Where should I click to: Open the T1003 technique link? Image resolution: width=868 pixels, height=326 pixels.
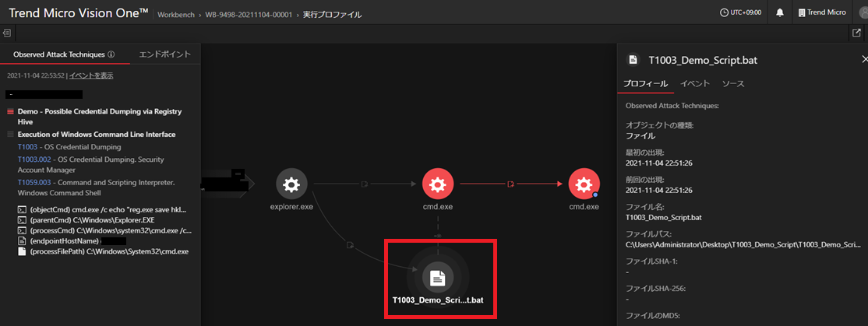tap(27, 147)
